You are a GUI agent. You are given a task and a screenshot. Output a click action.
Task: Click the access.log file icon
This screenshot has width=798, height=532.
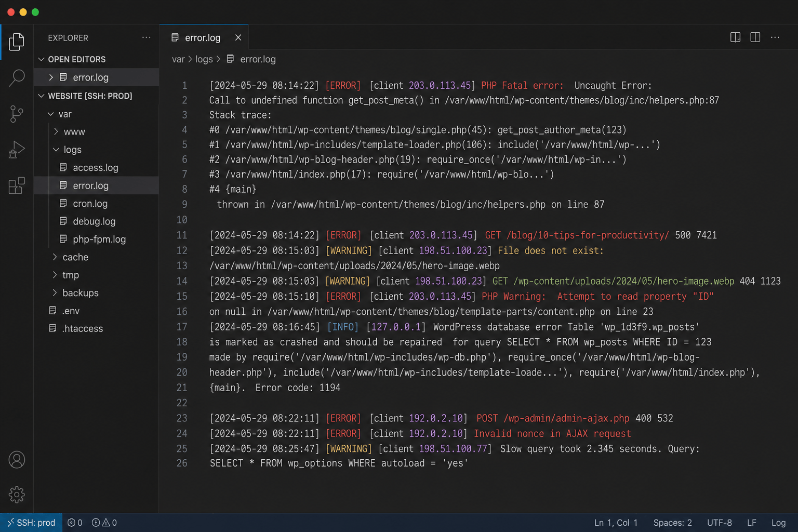(x=63, y=167)
